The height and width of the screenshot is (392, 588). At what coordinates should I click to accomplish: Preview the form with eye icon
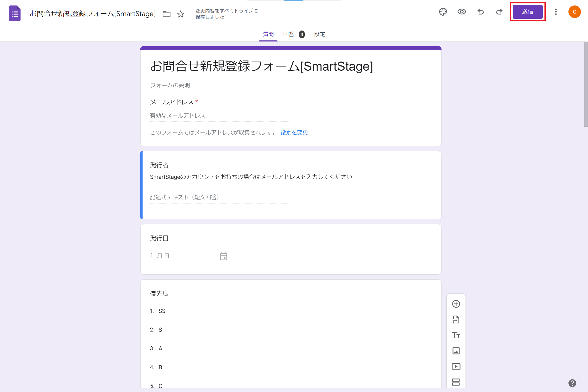click(x=462, y=12)
